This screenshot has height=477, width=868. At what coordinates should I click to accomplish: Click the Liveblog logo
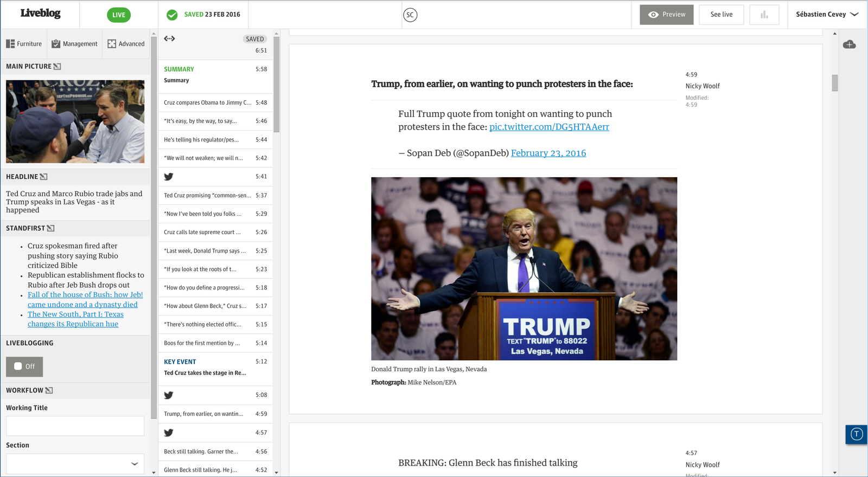pos(40,14)
